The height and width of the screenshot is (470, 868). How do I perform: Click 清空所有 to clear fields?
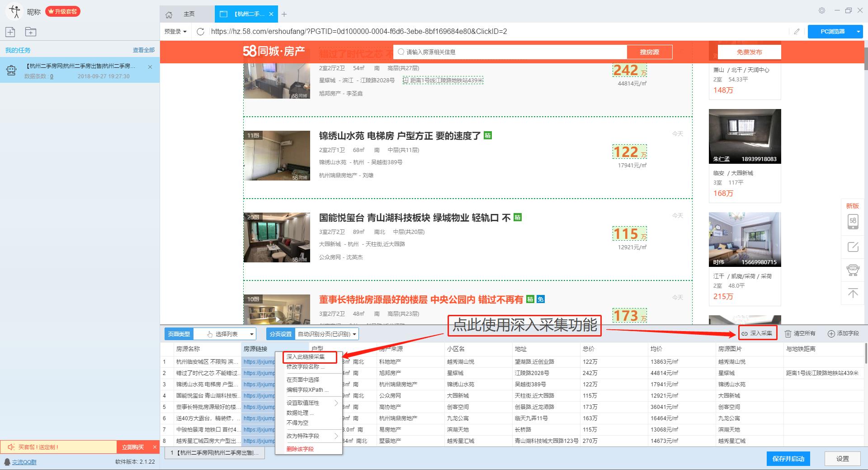[x=800, y=333]
